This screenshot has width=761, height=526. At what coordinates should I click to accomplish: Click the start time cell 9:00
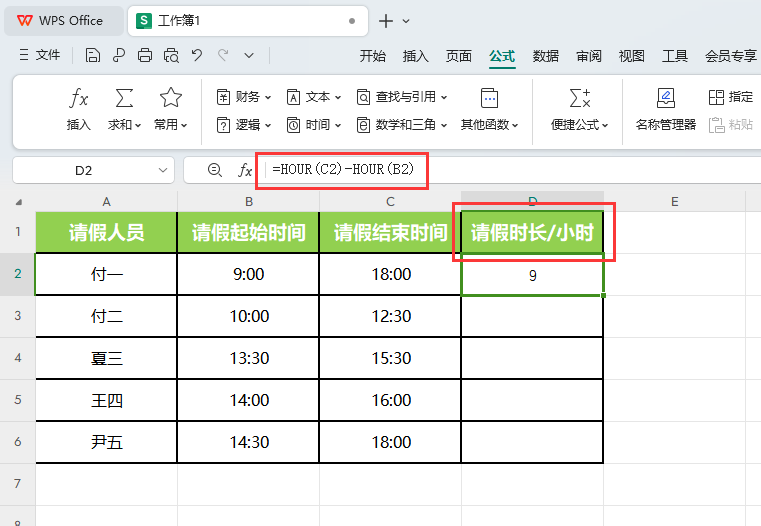(x=248, y=274)
